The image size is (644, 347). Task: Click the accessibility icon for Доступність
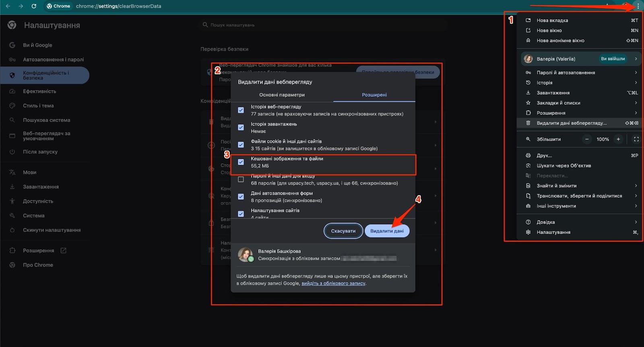point(12,201)
